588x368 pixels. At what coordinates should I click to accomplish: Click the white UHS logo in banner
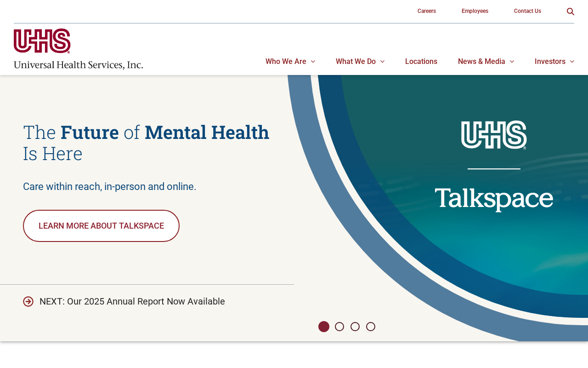[494, 135]
